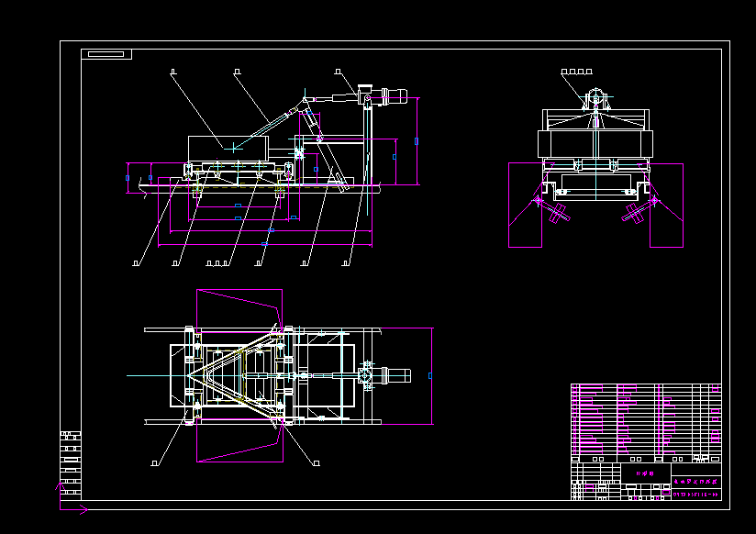Click the right angled scraper in front view

(635, 212)
